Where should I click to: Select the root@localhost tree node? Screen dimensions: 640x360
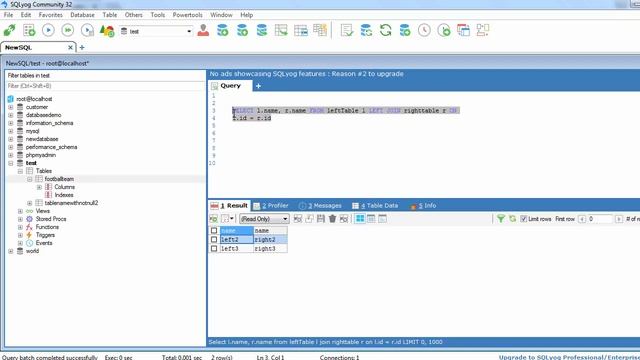click(34, 99)
